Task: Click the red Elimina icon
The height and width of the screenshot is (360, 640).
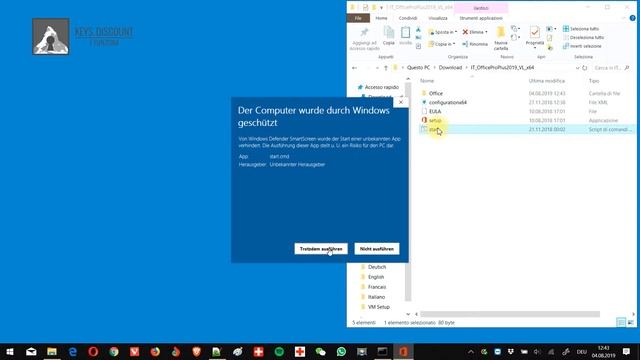Action: 465,32
